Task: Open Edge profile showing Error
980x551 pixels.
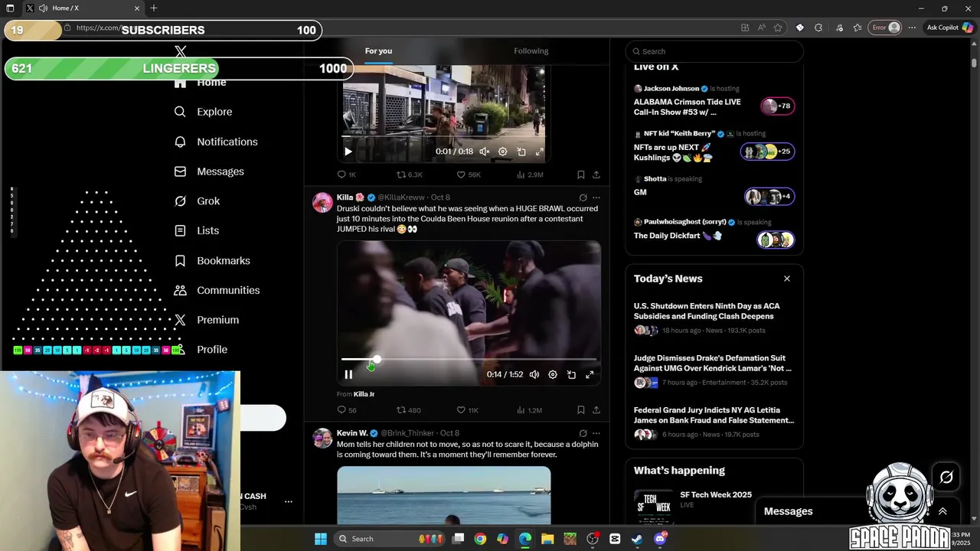Action: [x=886, y=28]
